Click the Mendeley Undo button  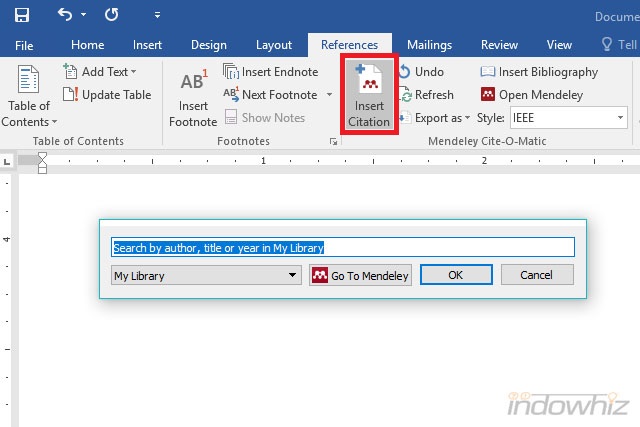[422, 72]
